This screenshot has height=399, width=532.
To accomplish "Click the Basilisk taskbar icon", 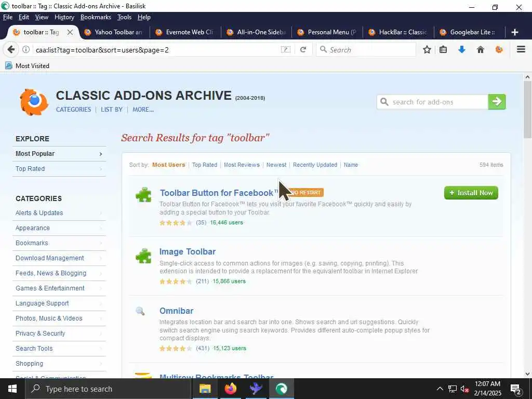I will (281, 389).
